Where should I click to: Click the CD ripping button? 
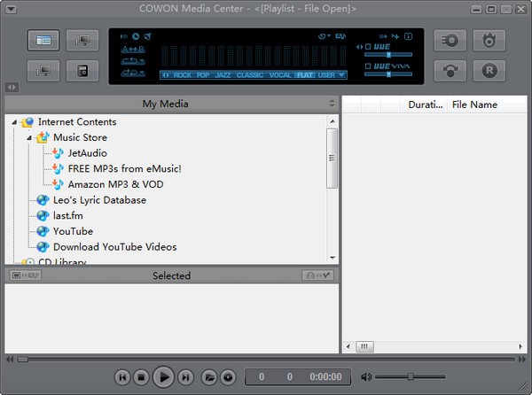coord(450,41)
